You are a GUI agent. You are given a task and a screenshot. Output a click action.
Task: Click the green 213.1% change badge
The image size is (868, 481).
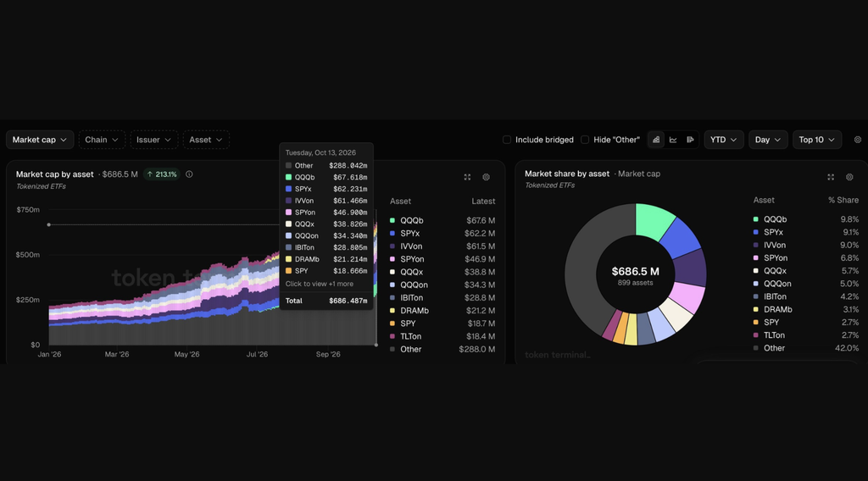tap(162, 174)
